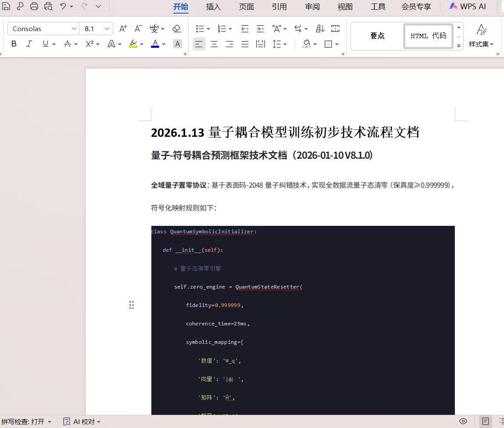This screenshot has height=428, width=504.
Task: Expand the quick access toolbar customize chevron
Action: pyautogui.click(x=98, y=7)
